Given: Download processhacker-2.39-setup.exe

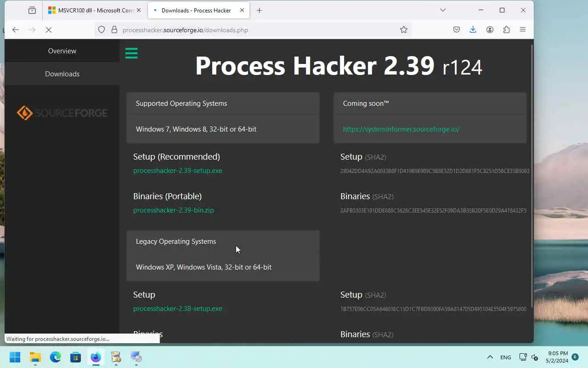Looking at the screenshot, I should tap(178, 171).
